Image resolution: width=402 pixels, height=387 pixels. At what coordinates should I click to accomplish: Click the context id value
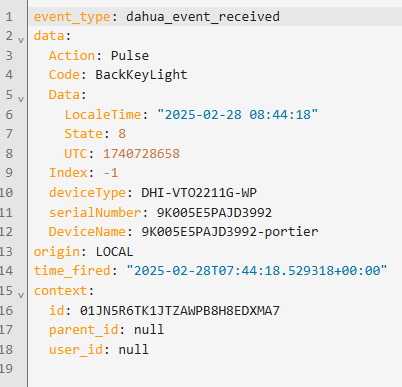180,311
